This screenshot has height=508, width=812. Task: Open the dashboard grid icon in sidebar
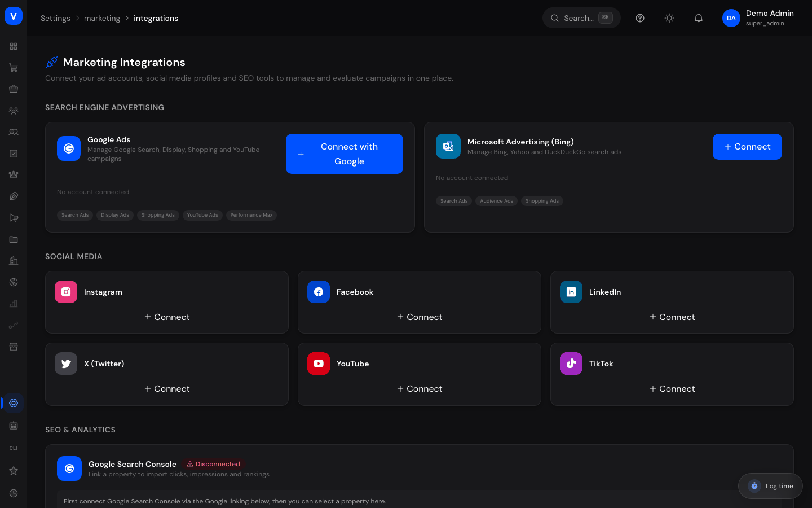14,46
